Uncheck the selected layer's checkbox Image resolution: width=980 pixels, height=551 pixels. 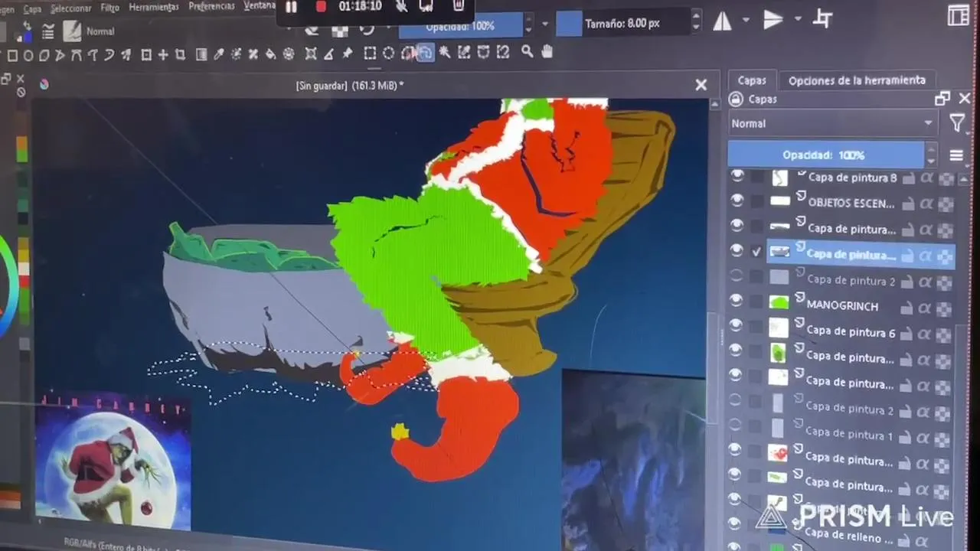pos(757,251)
